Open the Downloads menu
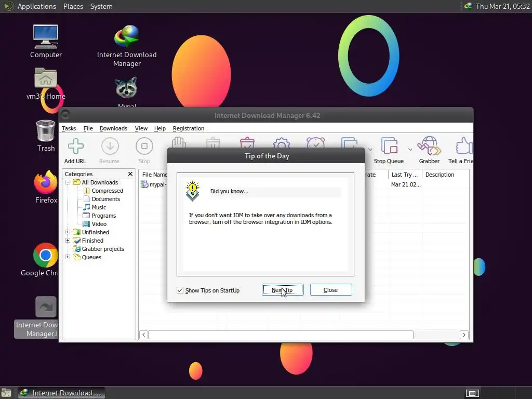532x399 pixels. pyautogui.click(x=113, y=128)
